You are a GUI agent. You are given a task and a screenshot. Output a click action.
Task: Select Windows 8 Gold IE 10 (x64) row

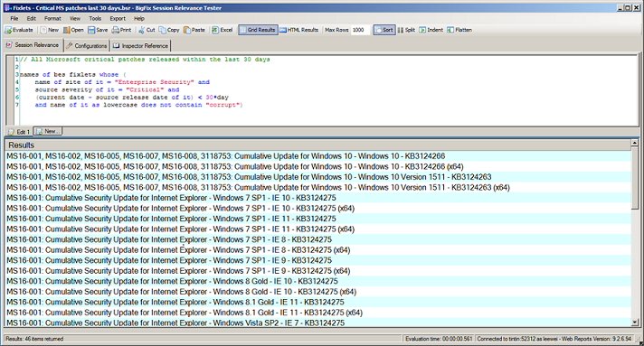[x=318, y=292]
